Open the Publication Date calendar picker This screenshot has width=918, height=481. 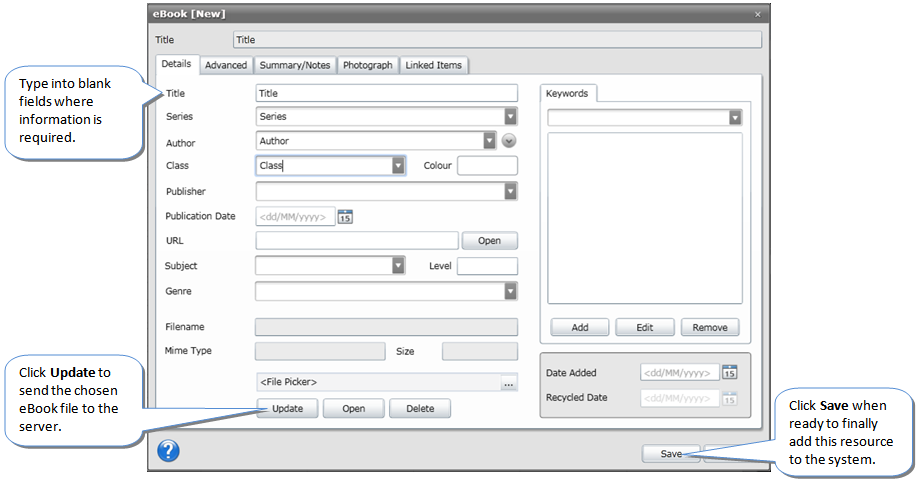click(345, 216)
